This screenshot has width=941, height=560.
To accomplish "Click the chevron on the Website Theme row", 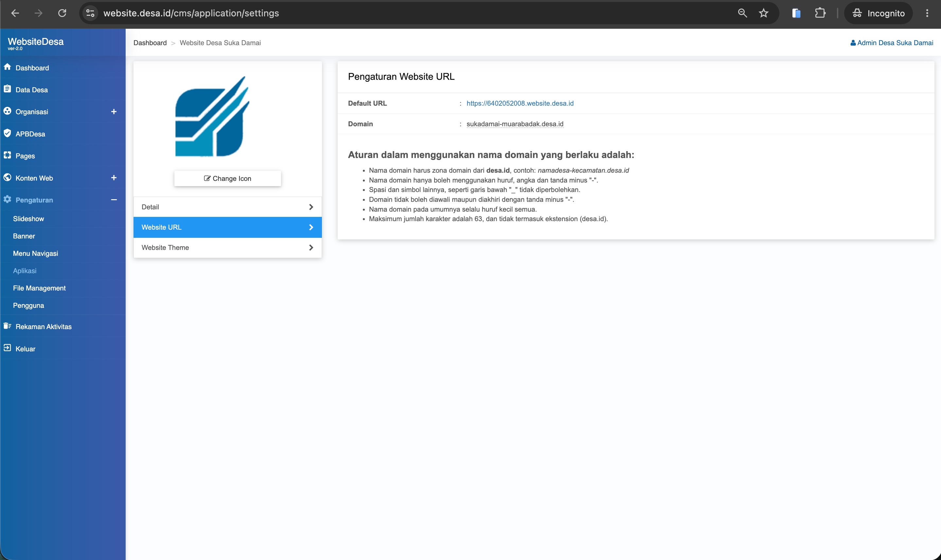I will click(311, 248).
